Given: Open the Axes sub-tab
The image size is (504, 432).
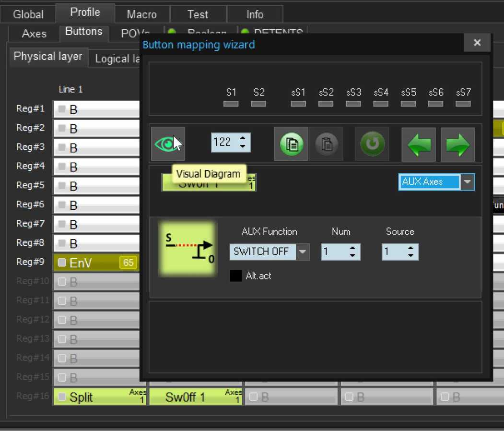Looking at the screenshot, I should tap(34, 34).
